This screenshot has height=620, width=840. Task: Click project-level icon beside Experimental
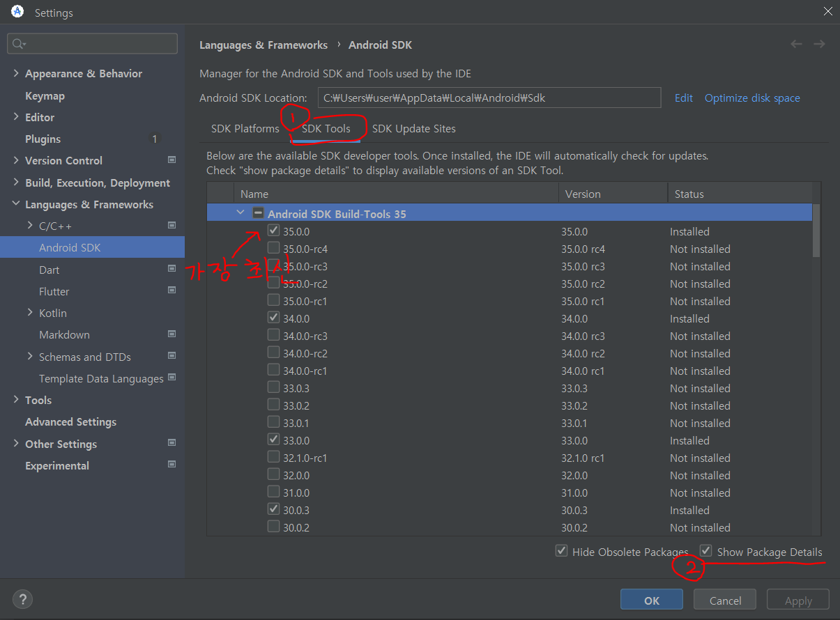click(172, 465)
